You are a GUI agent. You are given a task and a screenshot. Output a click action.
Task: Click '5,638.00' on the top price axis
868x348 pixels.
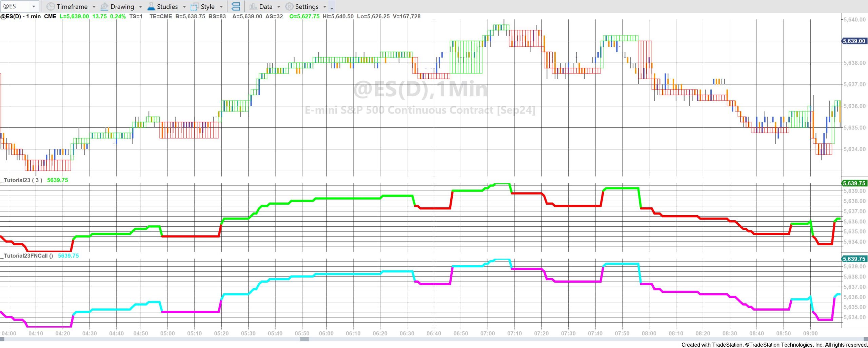click(854, 63)
